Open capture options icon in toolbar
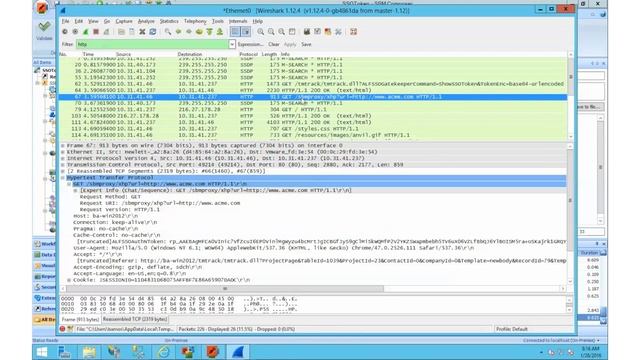The width and height of the screenshot is (640, 360). tap(75, 32)
